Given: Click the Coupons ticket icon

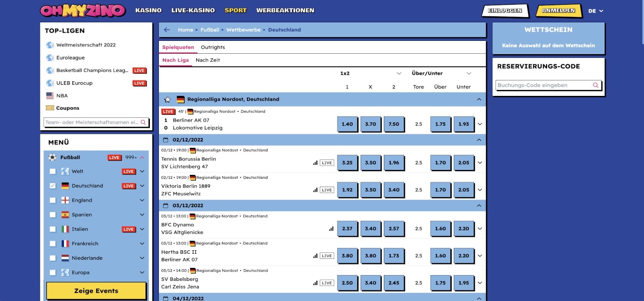Looking at the screenshot, I should [x=50, y=108].
